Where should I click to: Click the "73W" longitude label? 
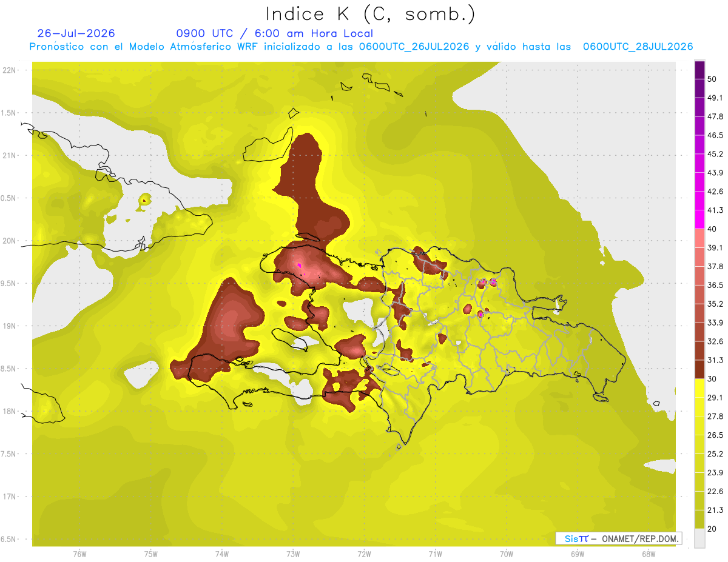[x=293, y=554]
